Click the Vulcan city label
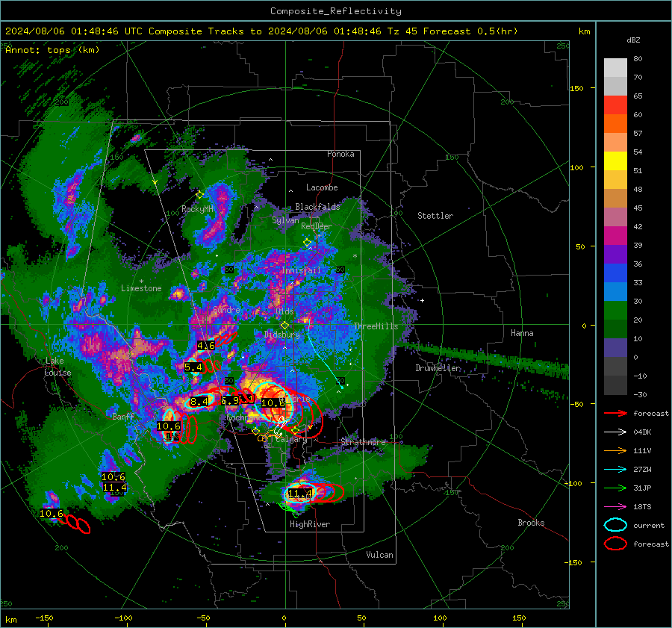Viewport: 672px width, 628px height. pyautogui.click(x=379, y=555)
